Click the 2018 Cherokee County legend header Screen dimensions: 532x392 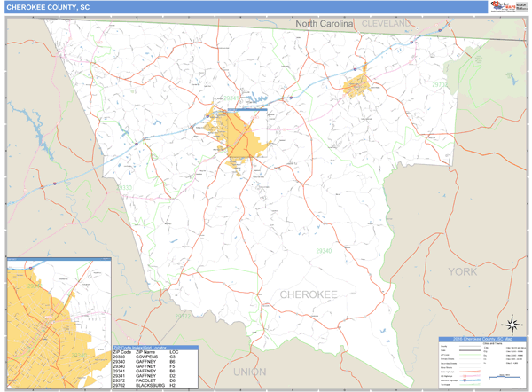point(481,340)
